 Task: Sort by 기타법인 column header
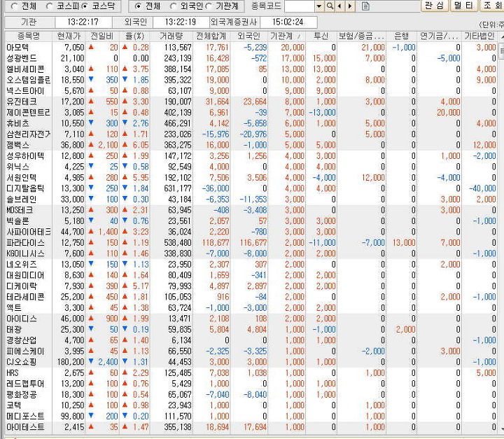[479, 36]
